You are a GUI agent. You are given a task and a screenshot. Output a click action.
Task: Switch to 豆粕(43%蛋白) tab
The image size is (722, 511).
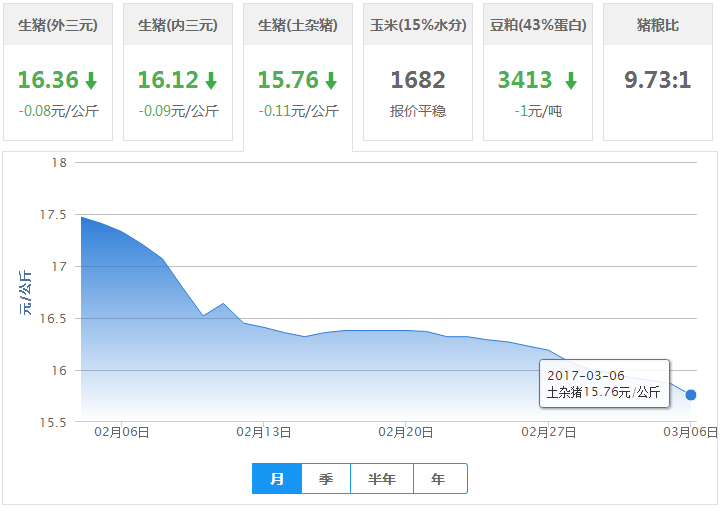point(538,25)
